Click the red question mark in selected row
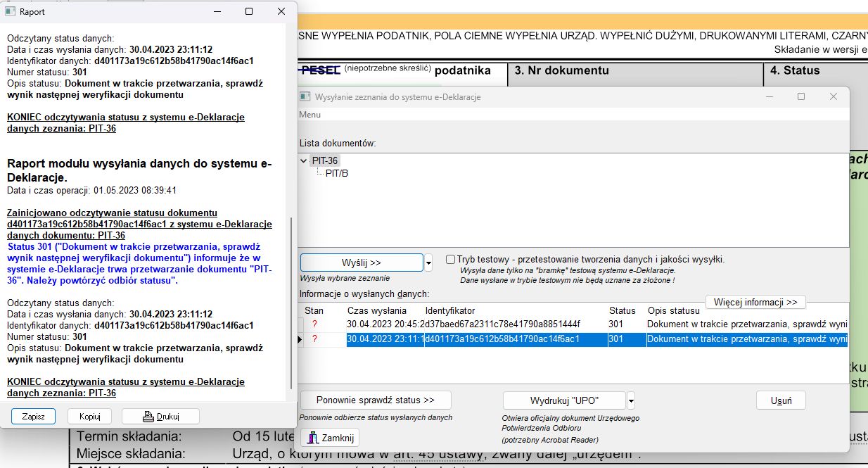Image resolution: width=868 pixels, height=468 pixels. [314, 339]
